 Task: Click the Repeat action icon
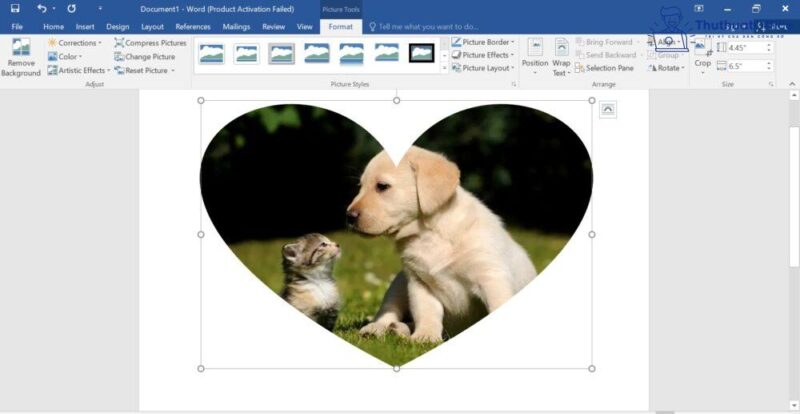point(71,9)
